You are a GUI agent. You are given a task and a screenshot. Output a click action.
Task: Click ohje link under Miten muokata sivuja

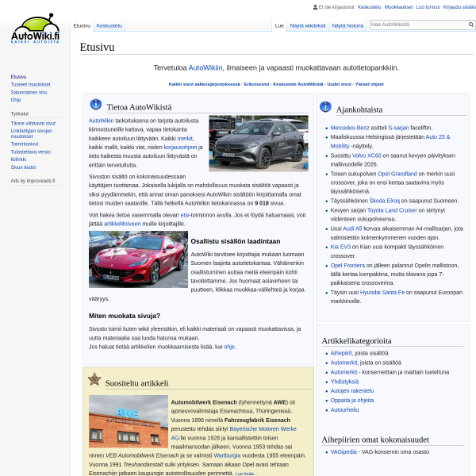229,347
